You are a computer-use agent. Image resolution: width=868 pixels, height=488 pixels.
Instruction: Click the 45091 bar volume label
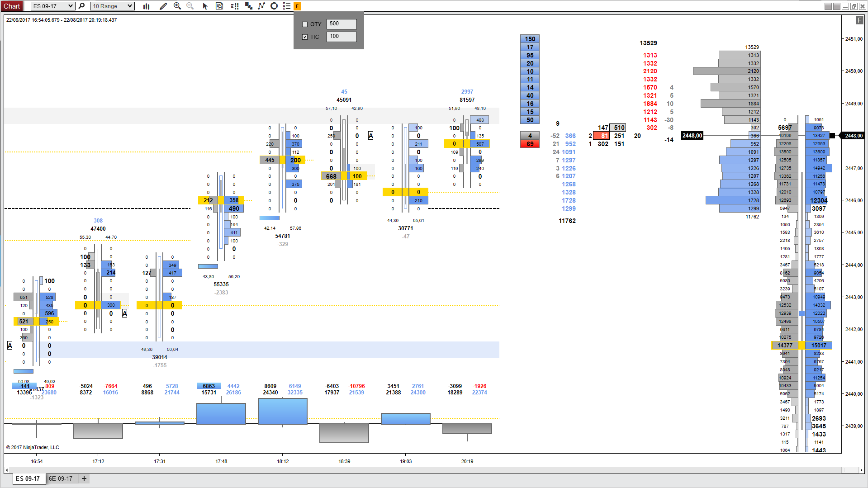pos(344,100)
